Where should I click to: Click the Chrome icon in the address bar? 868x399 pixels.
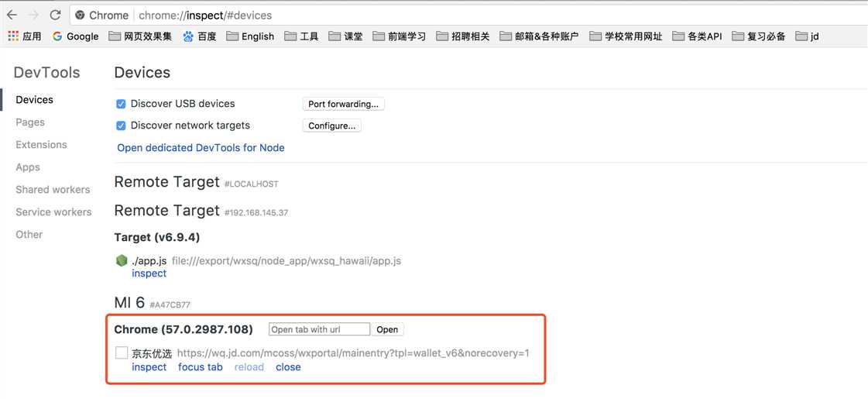click(x=81, y=15)
